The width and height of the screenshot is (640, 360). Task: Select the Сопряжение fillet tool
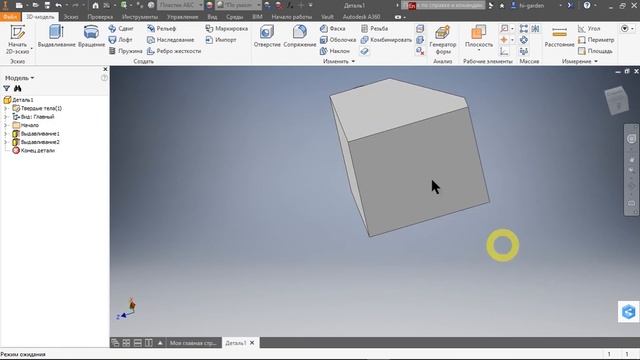pos(300,36)
